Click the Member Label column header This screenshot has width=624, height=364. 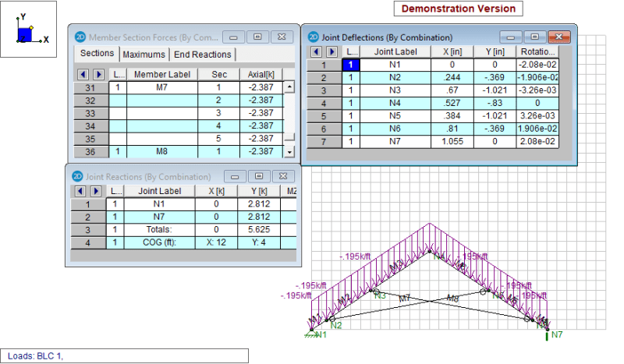coord(162,74)
